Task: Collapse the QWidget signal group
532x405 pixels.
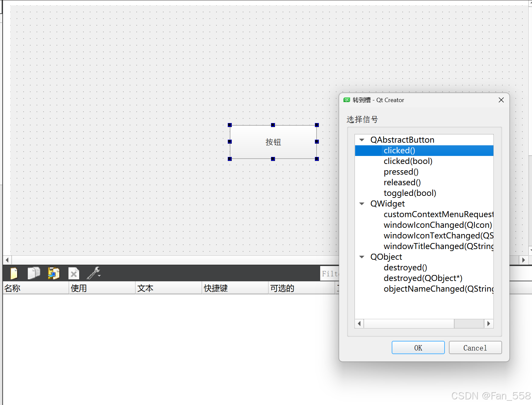Action: (x=362, y=204)
